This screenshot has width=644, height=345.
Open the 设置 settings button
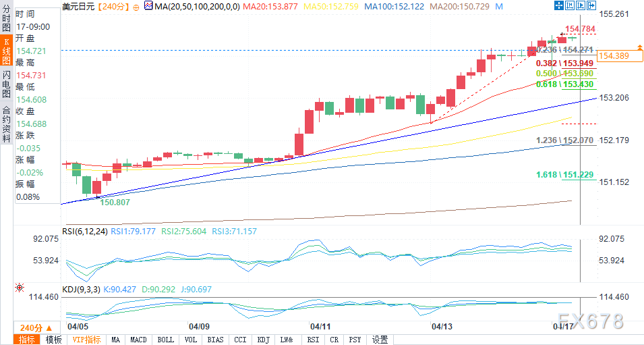tap(380, 340)
